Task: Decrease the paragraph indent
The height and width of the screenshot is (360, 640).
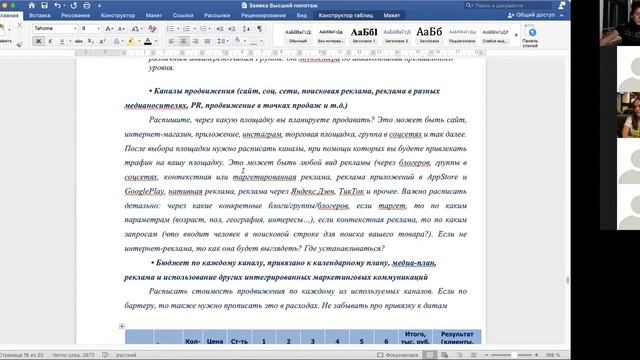Action: tap(220, 29)
